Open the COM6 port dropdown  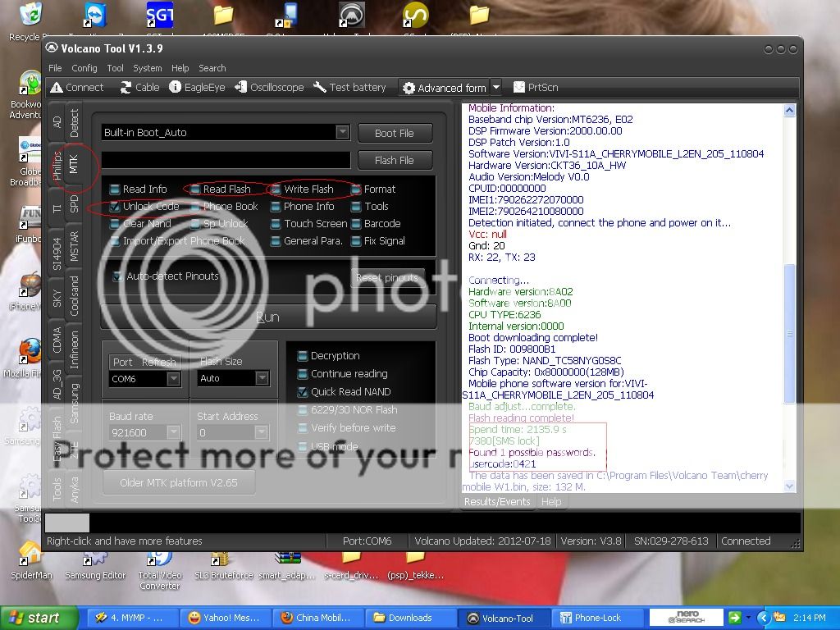tap(173, 379)
